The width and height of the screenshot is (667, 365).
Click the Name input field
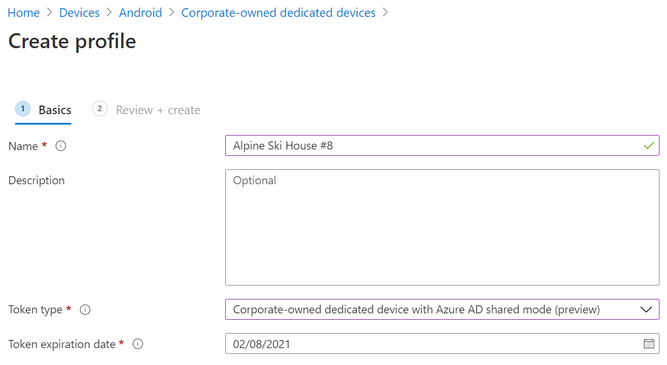click(442, 145)
